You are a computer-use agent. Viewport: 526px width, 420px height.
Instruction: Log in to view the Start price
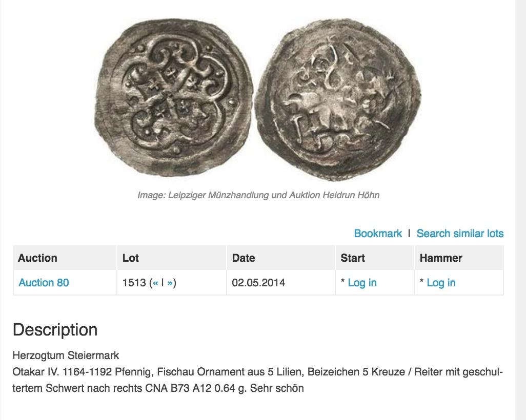[362, 283]
